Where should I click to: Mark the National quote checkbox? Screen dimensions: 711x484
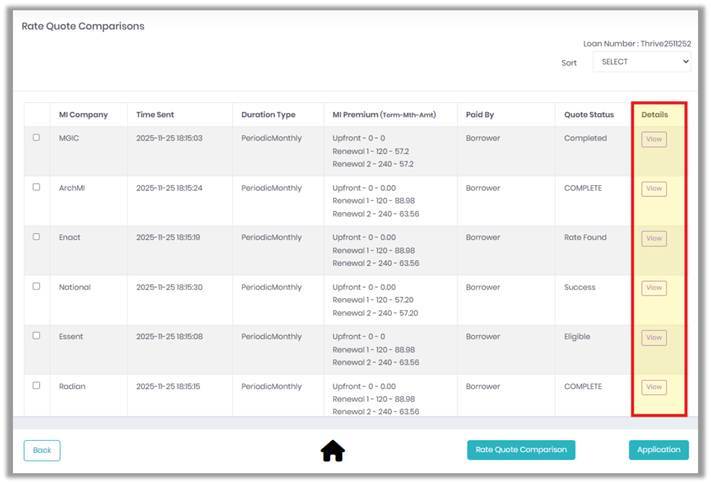36,286
